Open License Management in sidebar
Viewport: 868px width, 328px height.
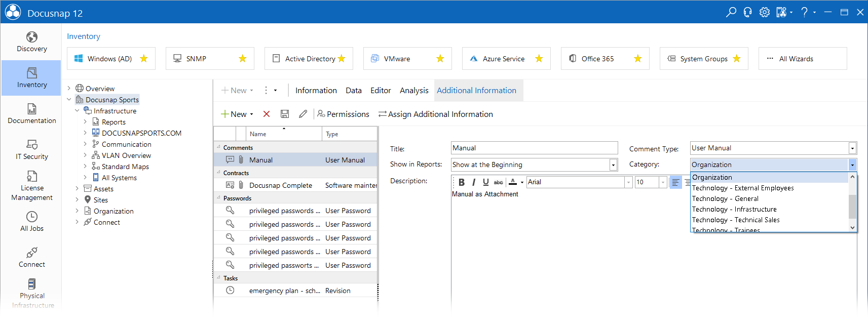pos(31,186)
